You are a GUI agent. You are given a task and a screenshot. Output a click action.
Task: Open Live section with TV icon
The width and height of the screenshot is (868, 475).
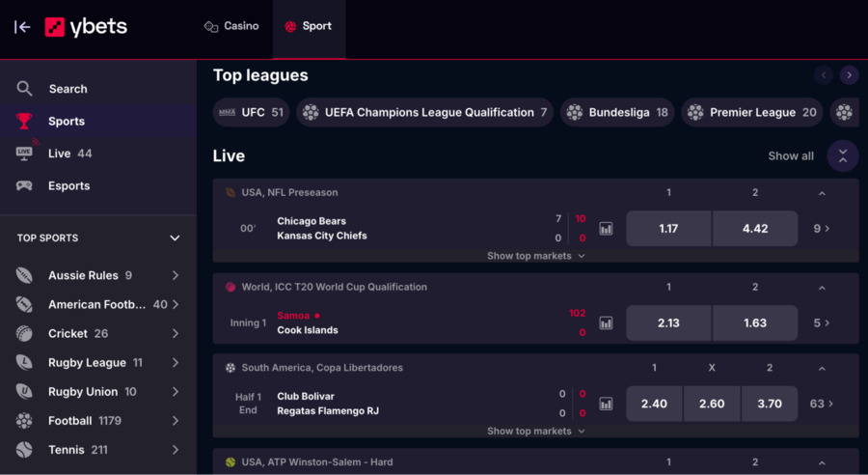[27, 153]
